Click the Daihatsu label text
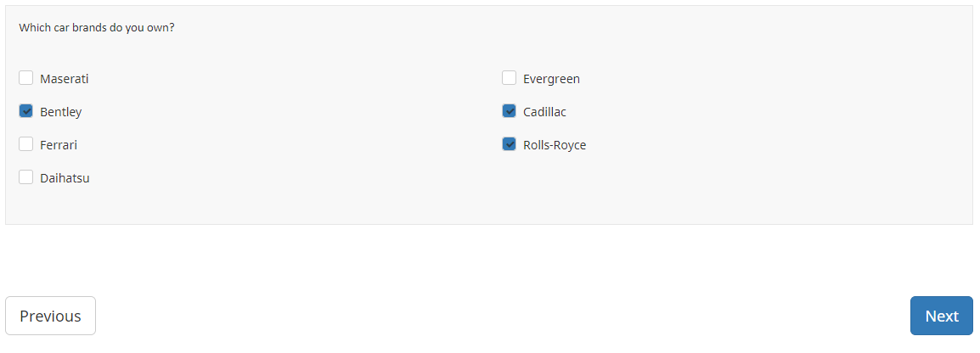980x353 pixels. 65,178
